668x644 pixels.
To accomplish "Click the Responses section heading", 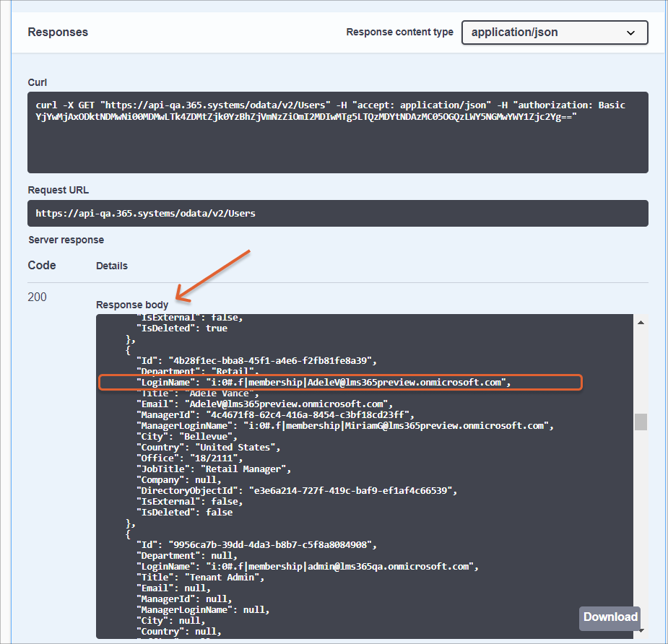I will 58,32.
